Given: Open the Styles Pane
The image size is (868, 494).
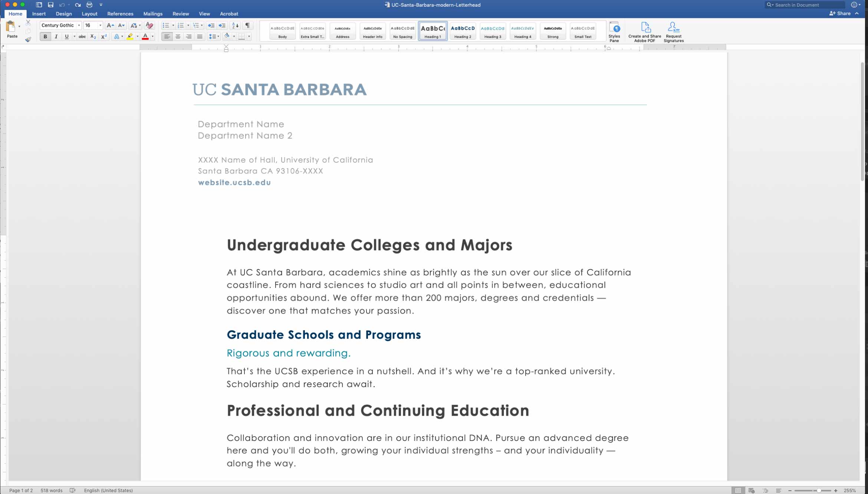Looking at the screenshot, I should click(x=614, y=32).
